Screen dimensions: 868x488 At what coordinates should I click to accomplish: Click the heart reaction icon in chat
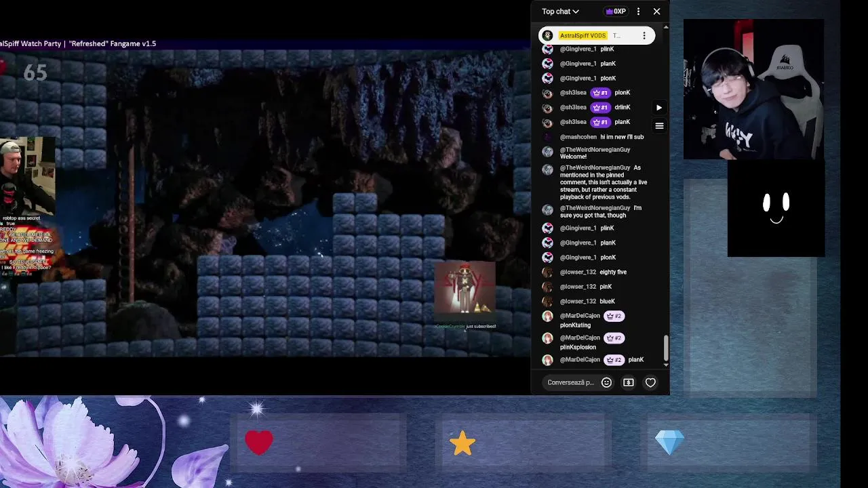click(x=650, y=382)
